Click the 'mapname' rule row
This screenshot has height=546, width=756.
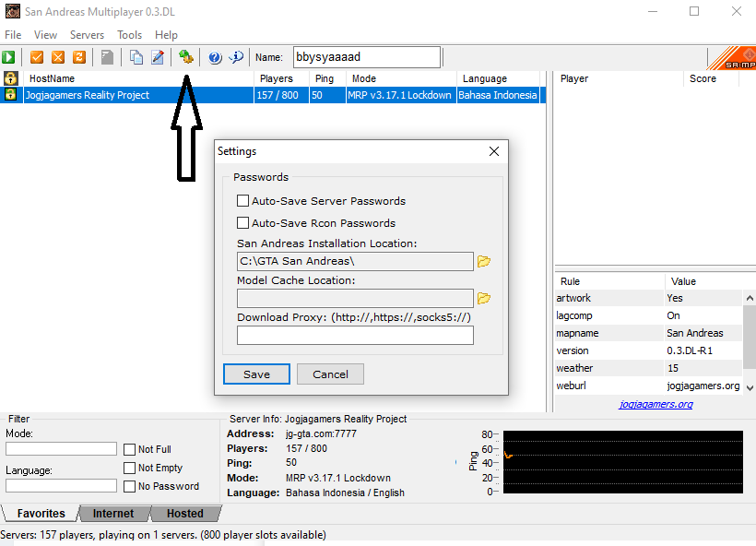(x=648, y=333)
